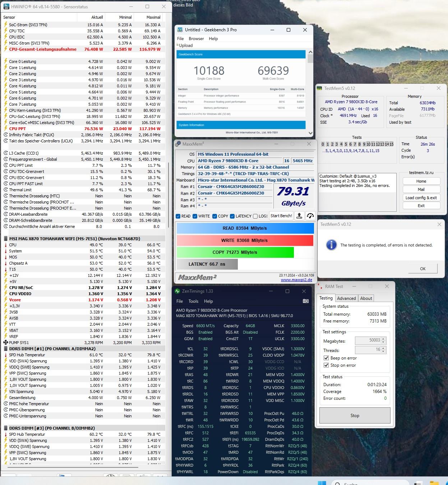Click Geekbench scrollbar down arrow
The image size is (448, 485).
tap(310, 133)
